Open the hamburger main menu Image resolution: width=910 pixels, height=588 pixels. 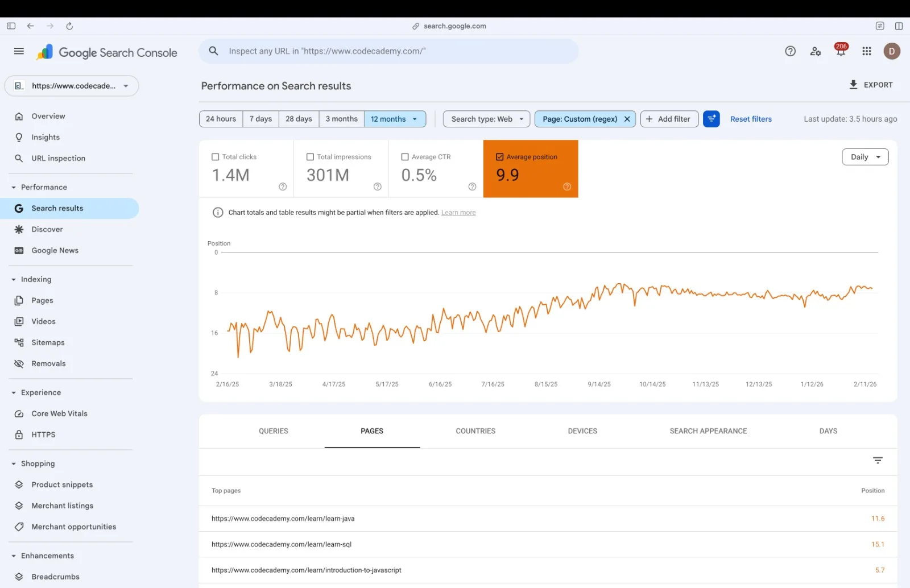[19, 51]
